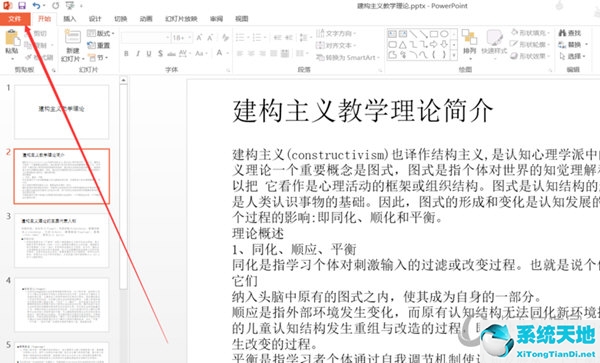Choose the right block arrow shape
Viewport: 600px width, 363px height.
[434, 44]
